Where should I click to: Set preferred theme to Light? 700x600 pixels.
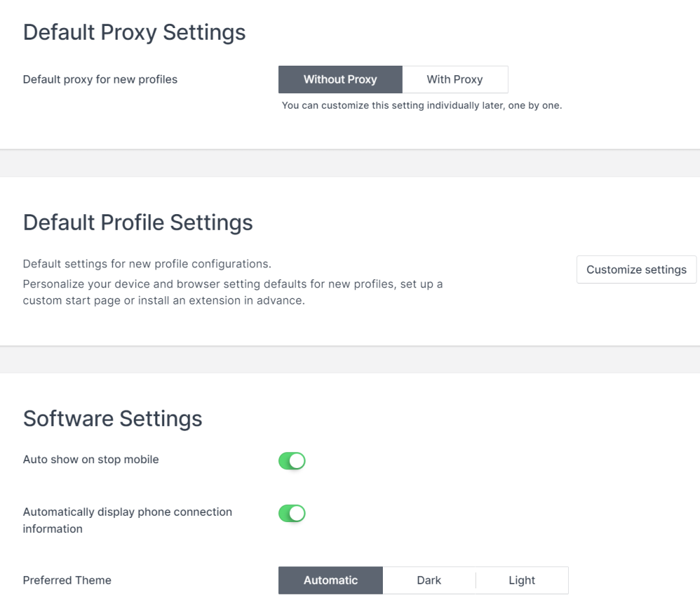pyautogui.click(x=522, y=580)
